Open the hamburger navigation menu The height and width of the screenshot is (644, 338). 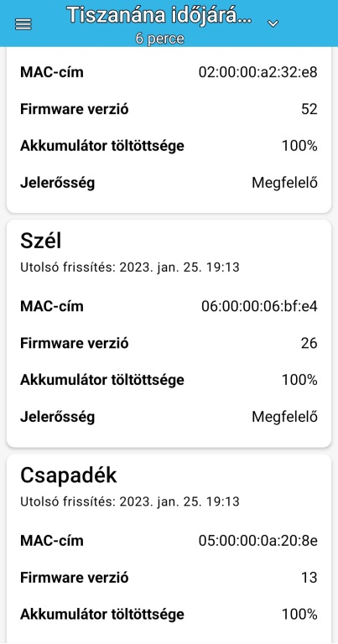[x=23, y=24]
